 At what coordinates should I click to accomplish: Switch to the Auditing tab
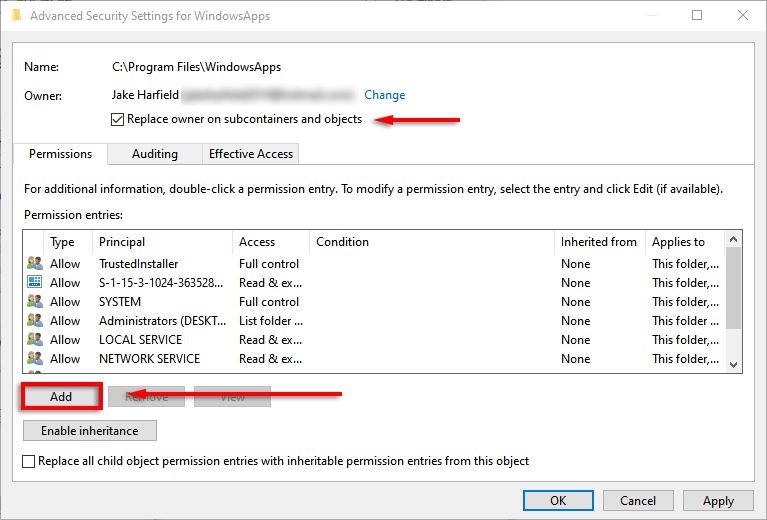point(155,154)
